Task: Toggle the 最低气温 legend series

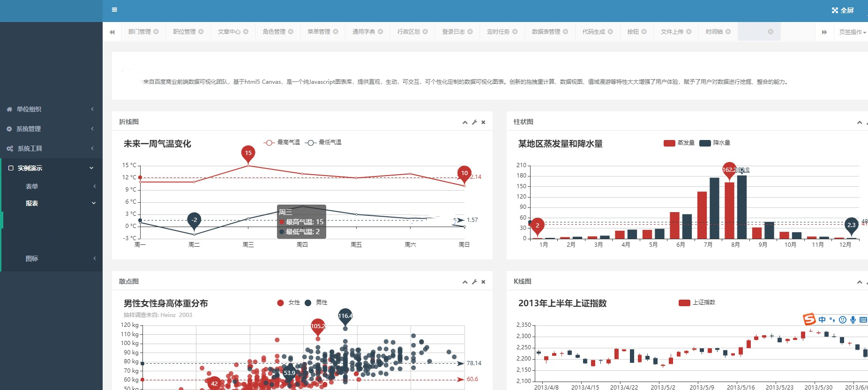Action: point(323,142)
